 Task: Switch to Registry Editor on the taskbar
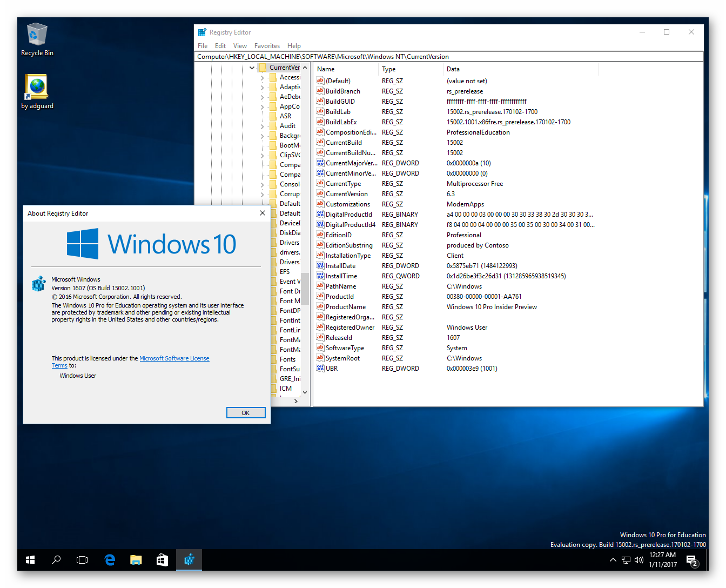coord(189,560)
